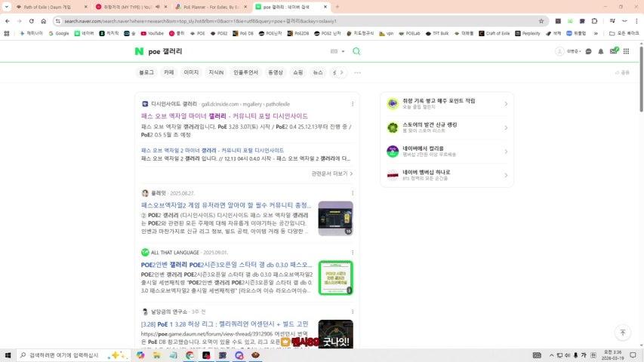Open the POELab bookmark
Image resolution: width=644 pixels, height=362 pixels.
(x=409, y=33)
